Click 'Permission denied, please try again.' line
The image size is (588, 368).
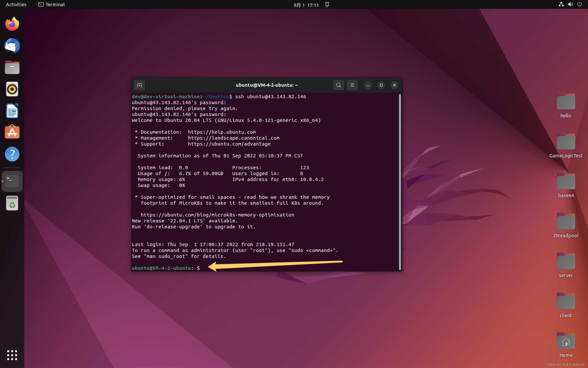coord(185,108)
